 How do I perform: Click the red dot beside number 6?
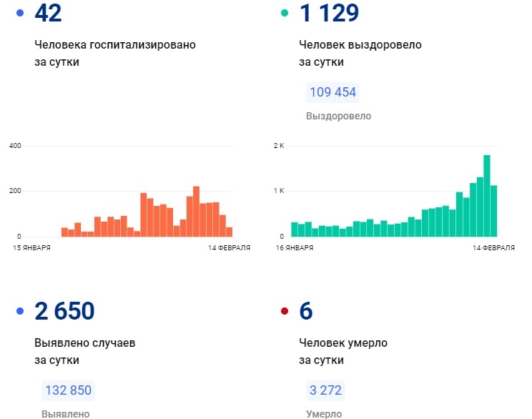pos(285,311)
